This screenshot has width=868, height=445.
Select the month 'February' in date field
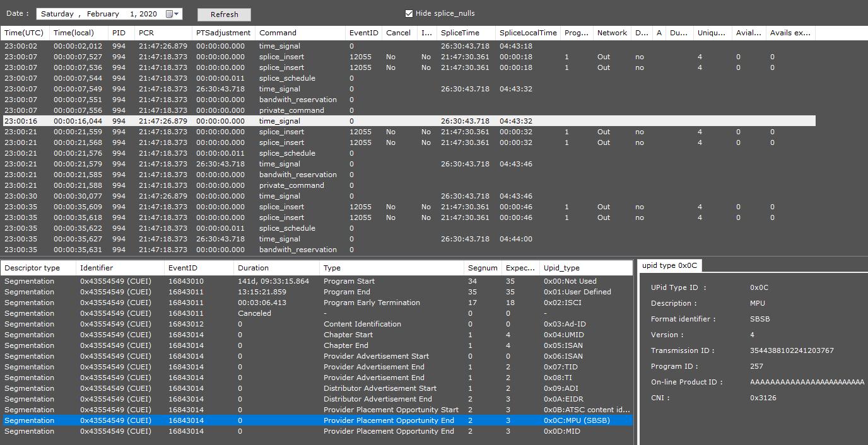point(103,14)
